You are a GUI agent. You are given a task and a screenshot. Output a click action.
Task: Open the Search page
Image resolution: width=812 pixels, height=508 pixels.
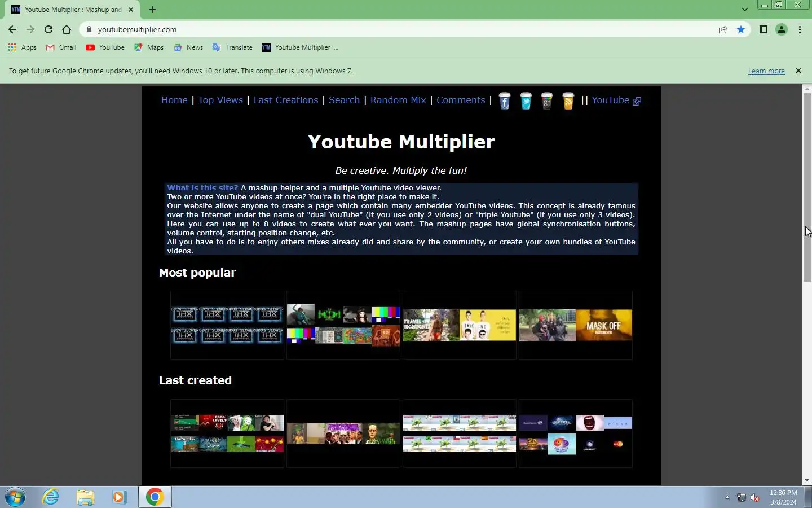pyautogui.click(x=344, y=100)
